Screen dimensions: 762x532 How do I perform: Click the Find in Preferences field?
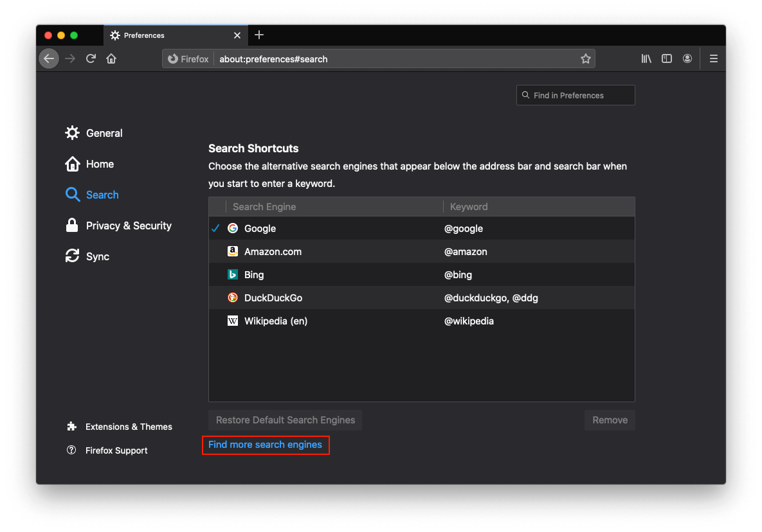576,94
